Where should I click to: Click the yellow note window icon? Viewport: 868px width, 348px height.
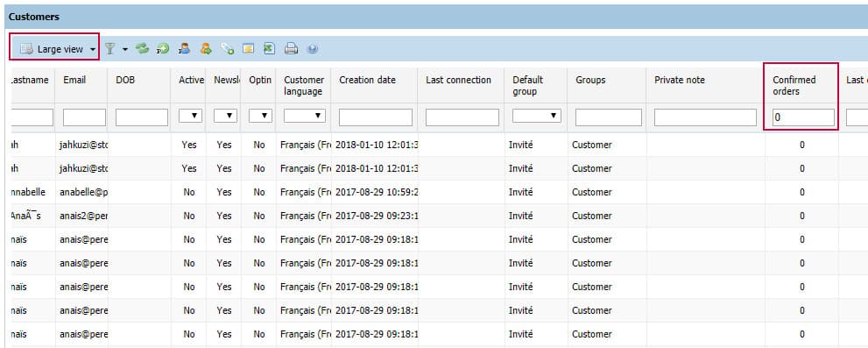pos(249,49)
